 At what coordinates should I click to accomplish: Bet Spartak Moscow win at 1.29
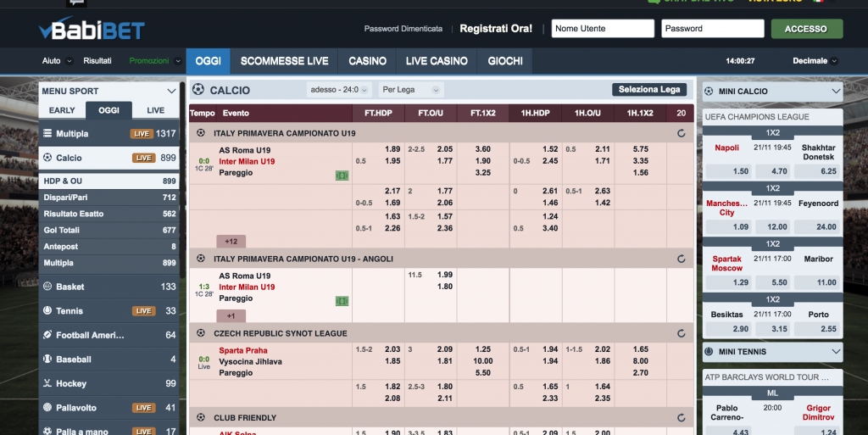[728, 282]
